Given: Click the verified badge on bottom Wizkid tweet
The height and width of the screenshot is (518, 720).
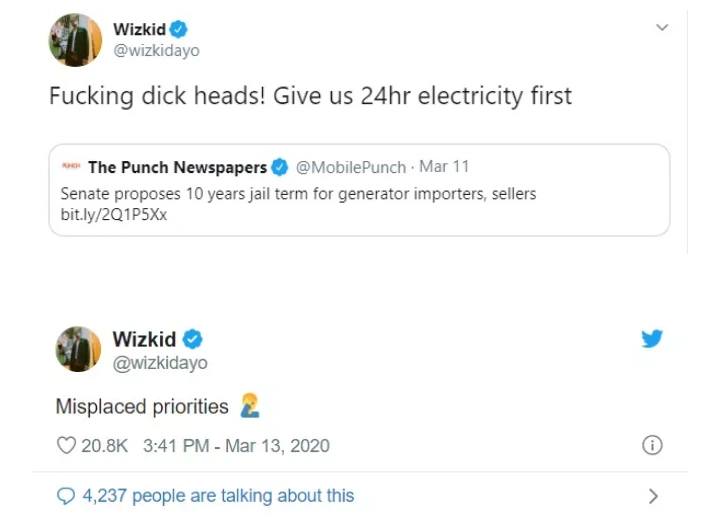Looking at the screenshot, I should pyautogui.click(x=192, y=339).
